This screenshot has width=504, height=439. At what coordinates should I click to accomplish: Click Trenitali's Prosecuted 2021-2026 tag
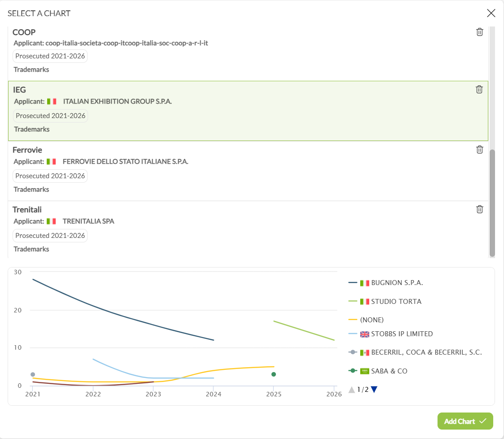pos(50,235)
